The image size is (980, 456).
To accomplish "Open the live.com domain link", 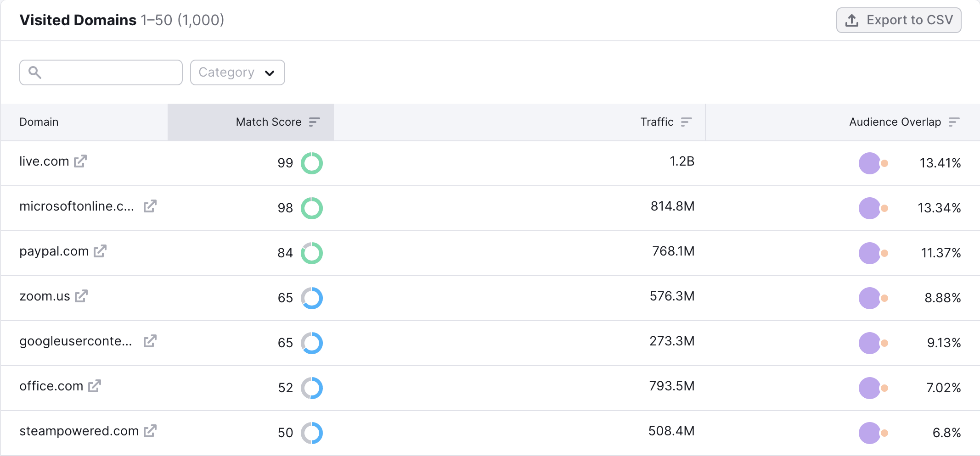I will [x=44, y=161].
